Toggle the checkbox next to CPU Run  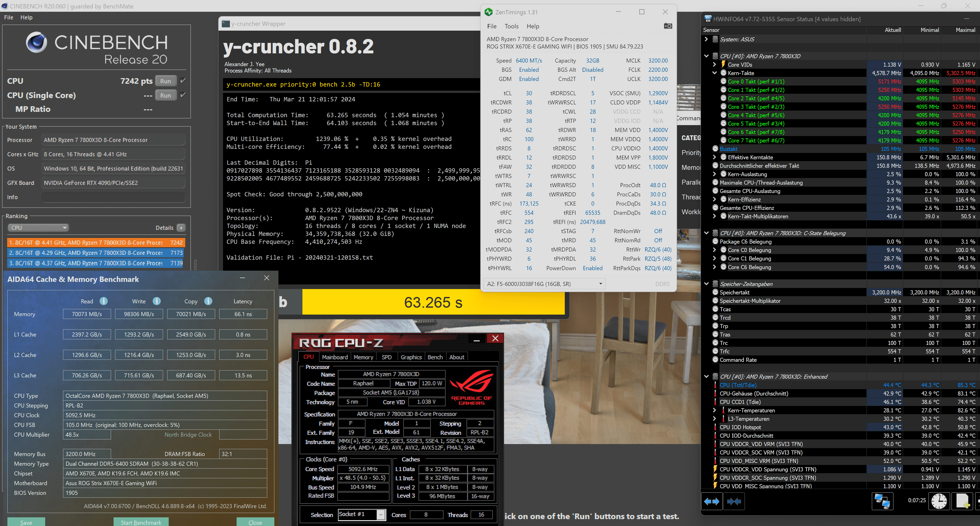[x=183, y=81]
